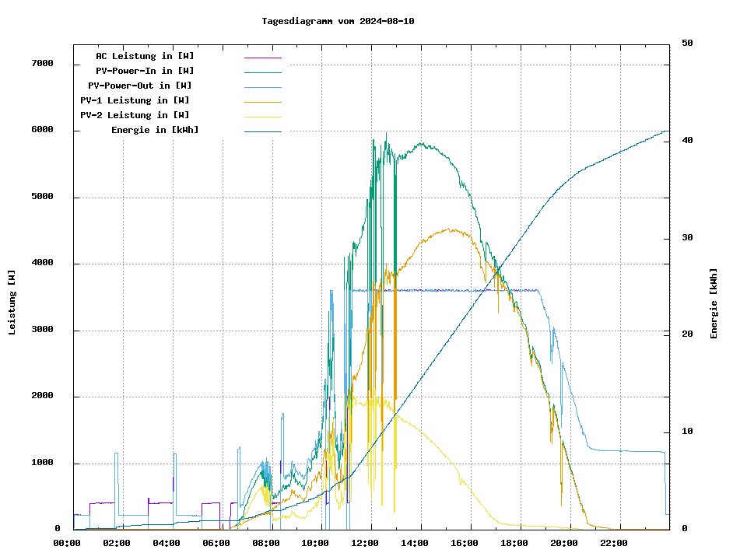Click the purple AC Leistung legend line sample
Viewport: 747px width, 560px height.
(x=262, y=57)
